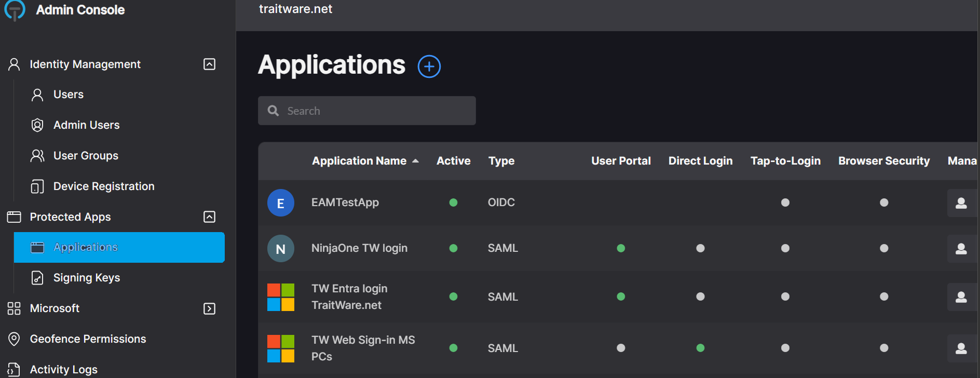Screen dimensions: 980x378
Task: Toggle Browser Security dot for TW Entra login
Action: click(884, 296)
